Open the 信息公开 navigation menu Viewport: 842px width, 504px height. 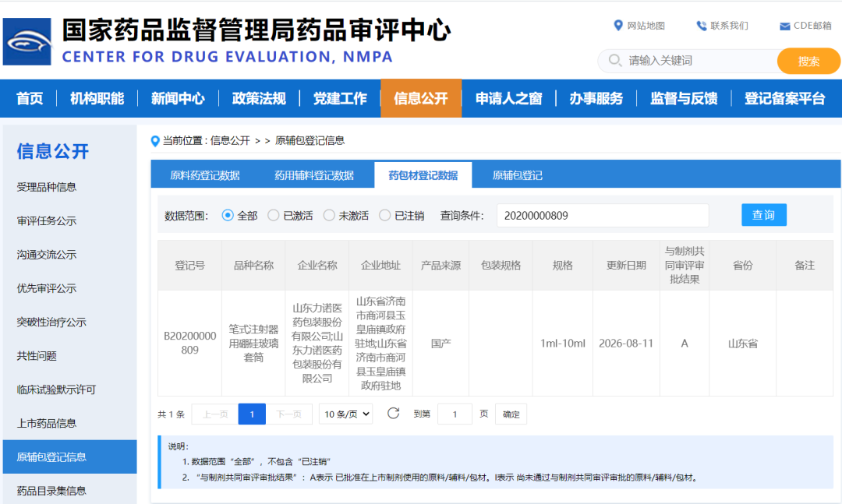click(x=421, y=98)
